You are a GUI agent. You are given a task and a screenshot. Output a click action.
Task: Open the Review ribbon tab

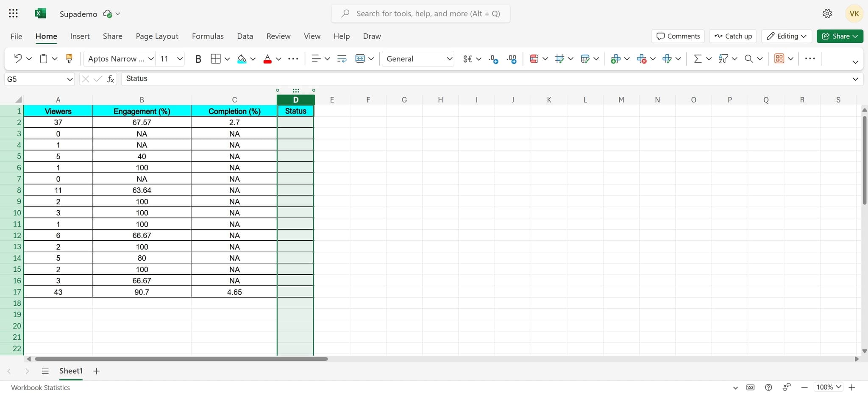coord(278,36)
